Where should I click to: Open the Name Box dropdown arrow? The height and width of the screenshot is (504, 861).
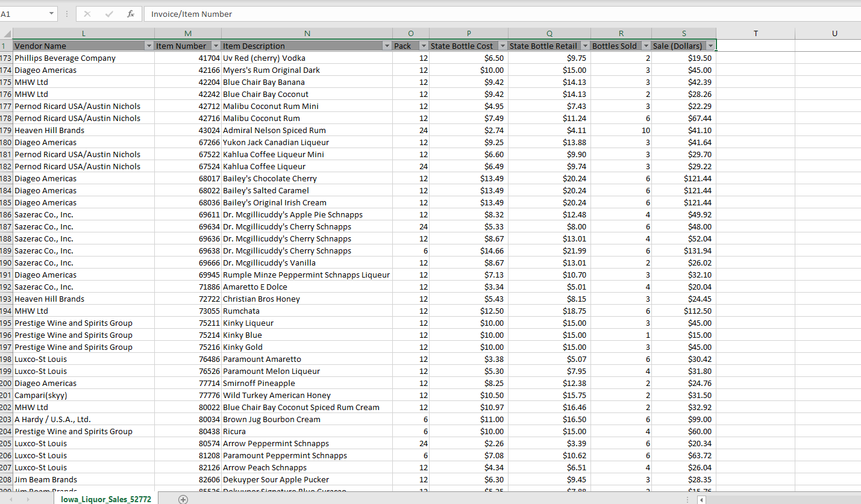(51, 14)
